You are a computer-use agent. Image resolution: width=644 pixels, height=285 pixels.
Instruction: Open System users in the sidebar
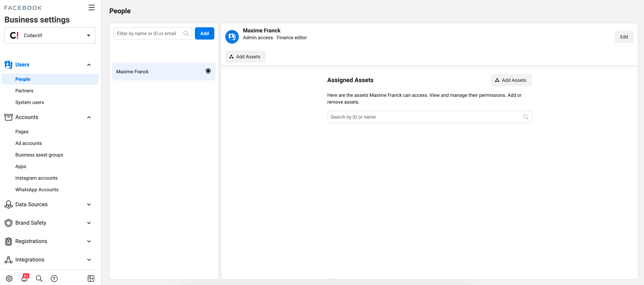click(29, 102)
